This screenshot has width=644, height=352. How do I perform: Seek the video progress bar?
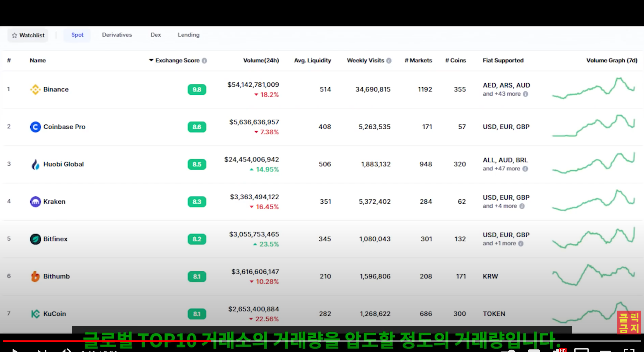pos(322,341)
